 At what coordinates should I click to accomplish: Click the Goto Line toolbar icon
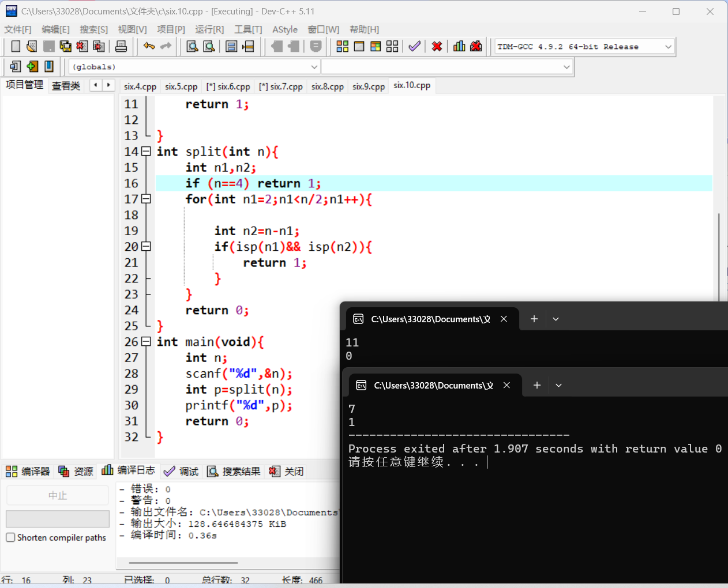pos(248,47)
